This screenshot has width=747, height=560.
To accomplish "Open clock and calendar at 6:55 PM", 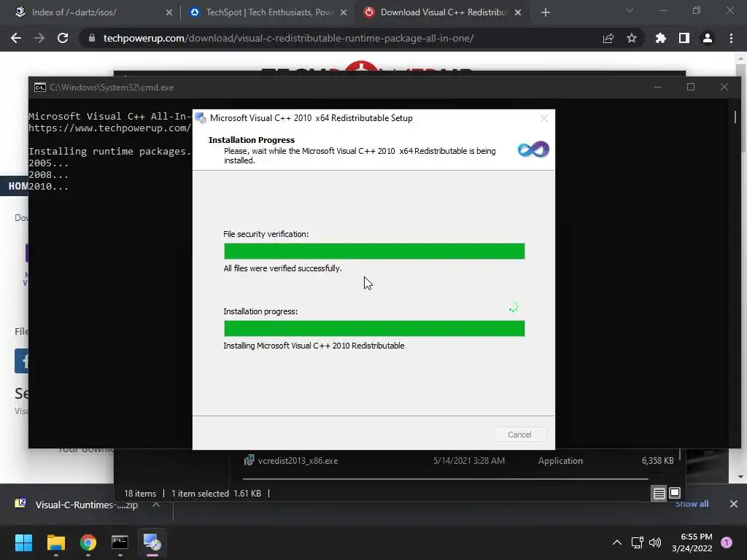I will [692, 542].
